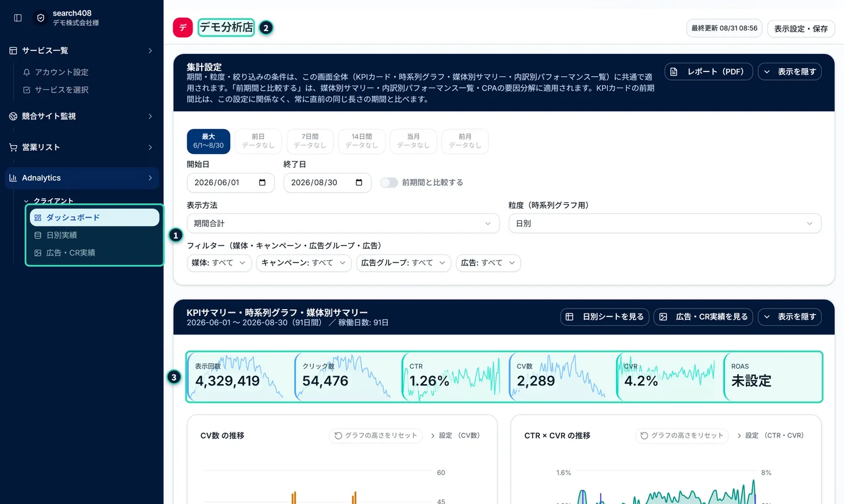844x504 pixels.
Task: Click the checkbox icon beside サービスを選択
Action: [x=27, y=90]
